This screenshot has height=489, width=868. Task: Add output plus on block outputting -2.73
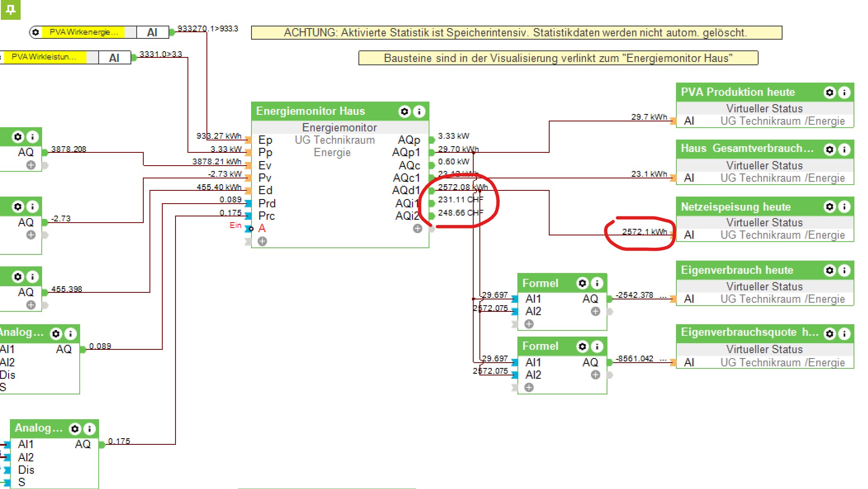pos(31,235)
